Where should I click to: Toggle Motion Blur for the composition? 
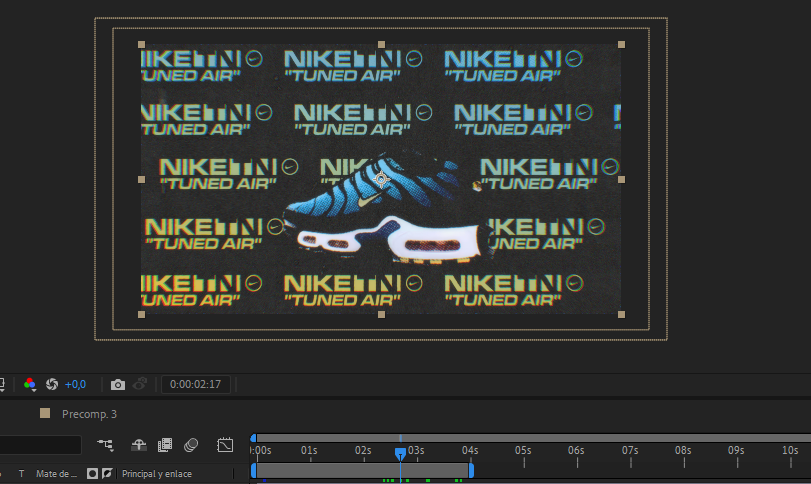(191, 445)
